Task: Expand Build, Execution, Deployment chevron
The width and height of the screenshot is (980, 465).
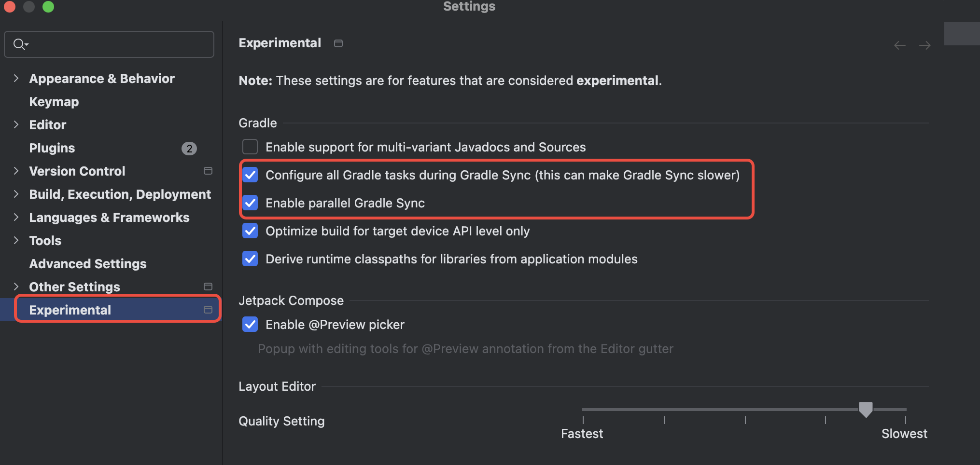Action: click(16, 194)
